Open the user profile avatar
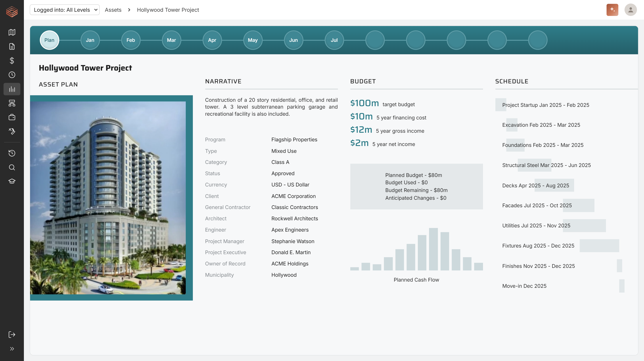Screen dimensions: 644x361 click(x=631, y=10)
